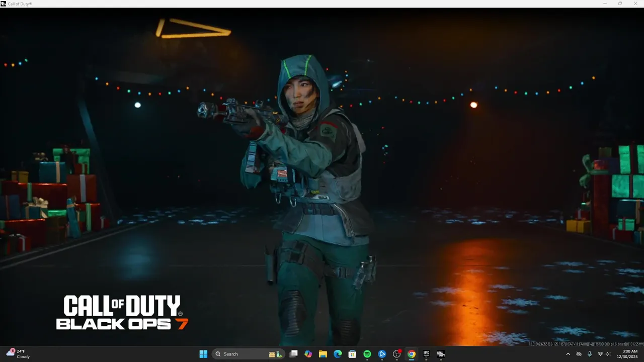This screenshot has height=362, width=644.
Task: Open File Explorer from the taskbar
Action: [x=323, y=354]
